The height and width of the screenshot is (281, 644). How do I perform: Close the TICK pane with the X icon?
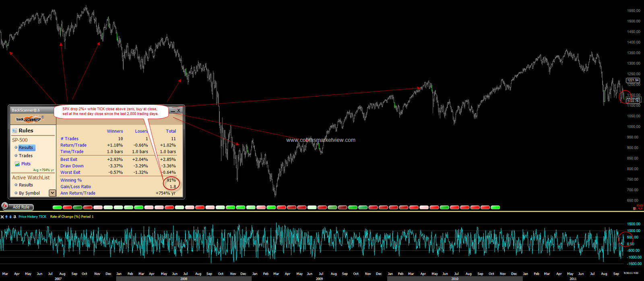click(2, 217)
